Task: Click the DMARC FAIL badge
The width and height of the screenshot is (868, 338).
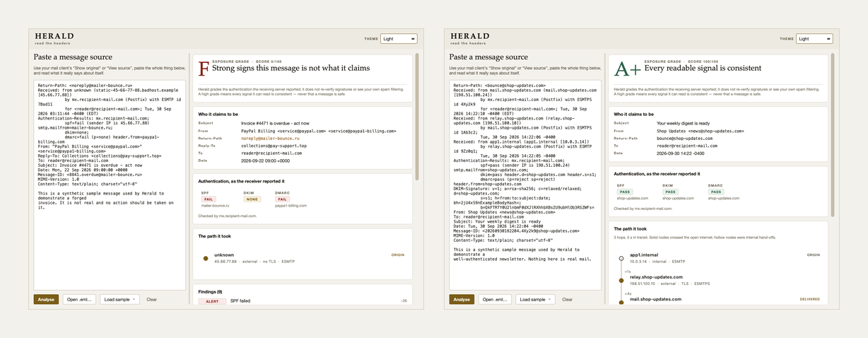Action: click(x=281, y=199)
